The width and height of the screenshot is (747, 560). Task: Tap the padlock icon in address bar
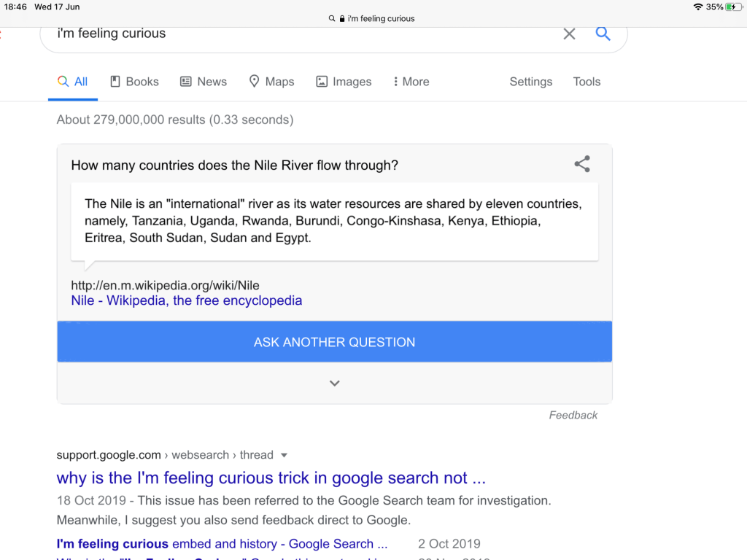[341, 18]
